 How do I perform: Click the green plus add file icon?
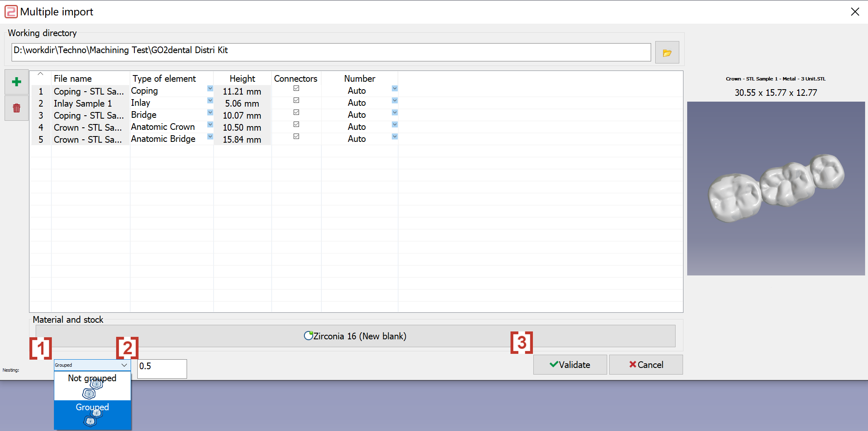pos(17,82)
